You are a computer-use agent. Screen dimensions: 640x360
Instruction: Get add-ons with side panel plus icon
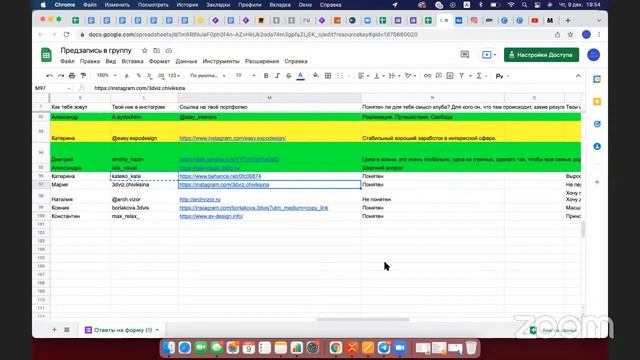point(597,182)
